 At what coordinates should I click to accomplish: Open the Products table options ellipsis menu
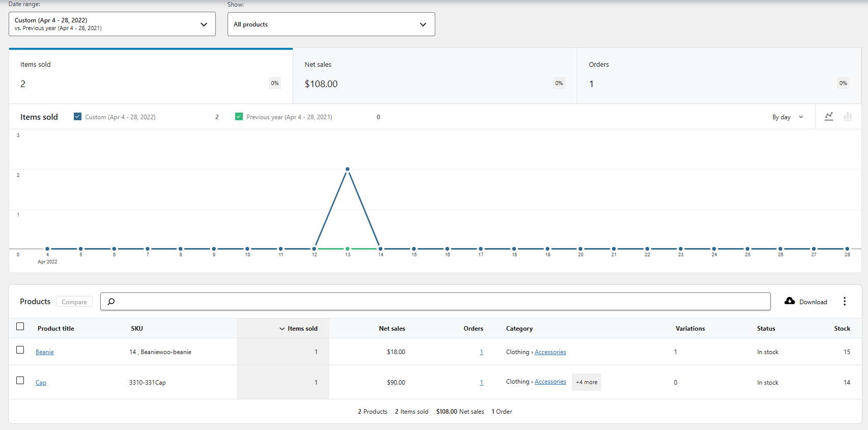(845, 301)
